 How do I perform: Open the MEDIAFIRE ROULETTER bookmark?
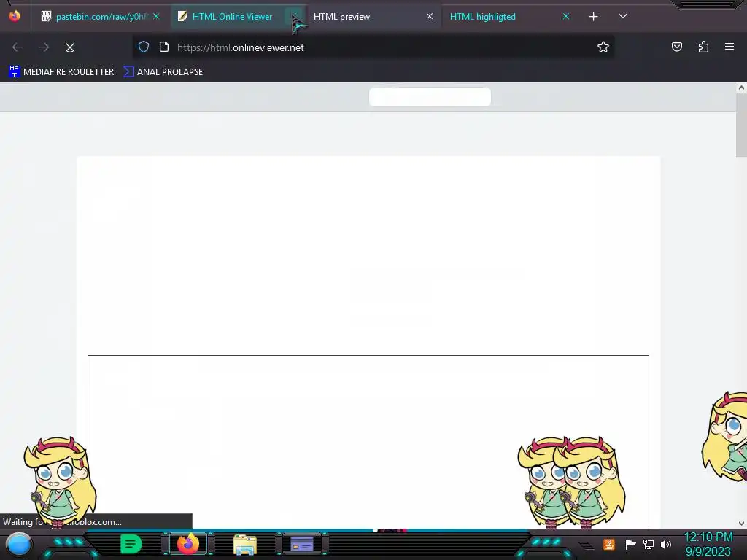point(61,72)
